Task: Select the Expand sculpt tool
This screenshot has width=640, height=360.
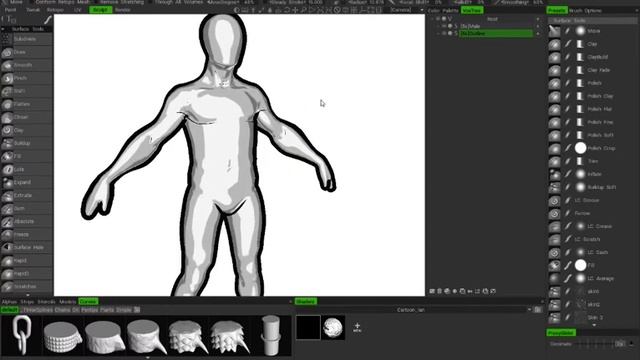Action: [x=27, y=182]
